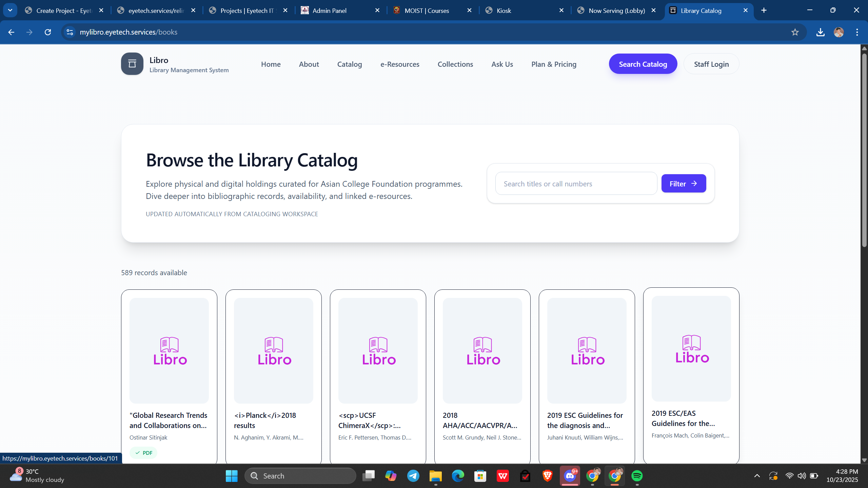Click the Chrome profile avatar icon

pyautogui.click(x=839, y=32)
